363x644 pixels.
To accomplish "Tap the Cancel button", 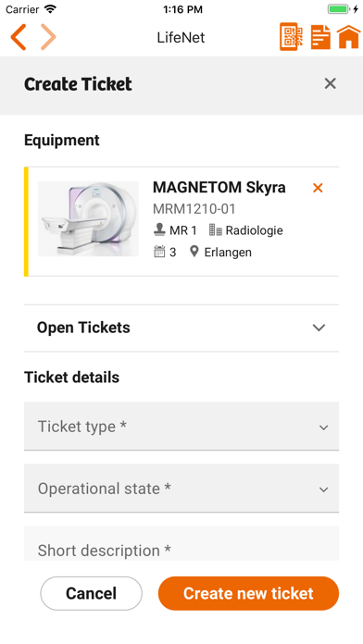I will [x=92, y=593].
